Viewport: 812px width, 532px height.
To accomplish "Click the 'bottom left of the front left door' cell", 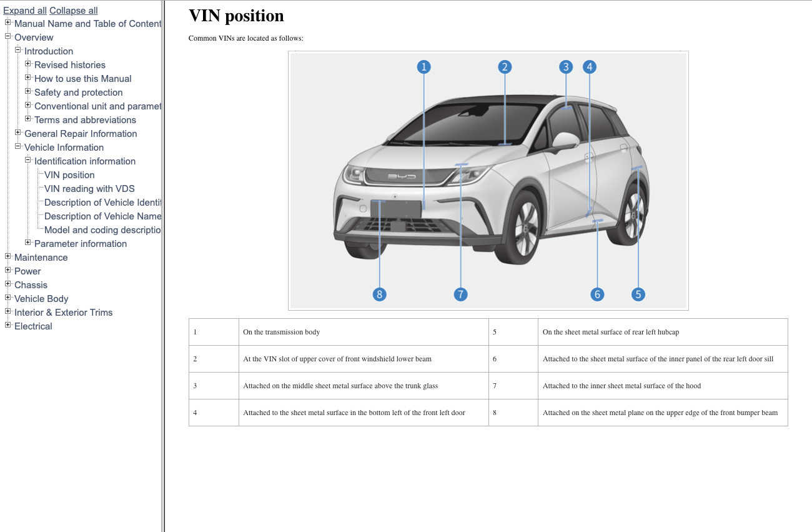I will [364, 413].
